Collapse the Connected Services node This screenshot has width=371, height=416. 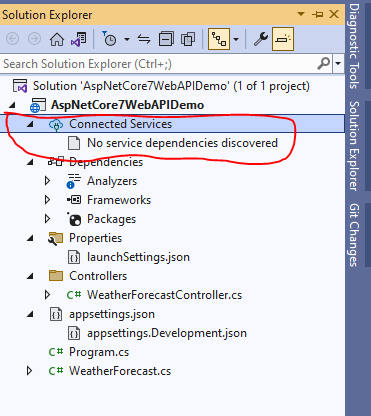[x=30, y=124]
